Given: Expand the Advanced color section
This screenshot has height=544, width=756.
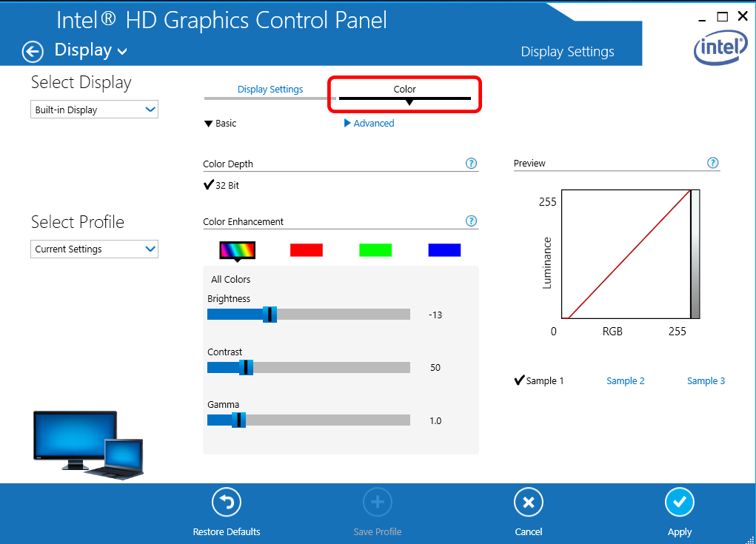Looking at the screenshot, I should (369, 124).
